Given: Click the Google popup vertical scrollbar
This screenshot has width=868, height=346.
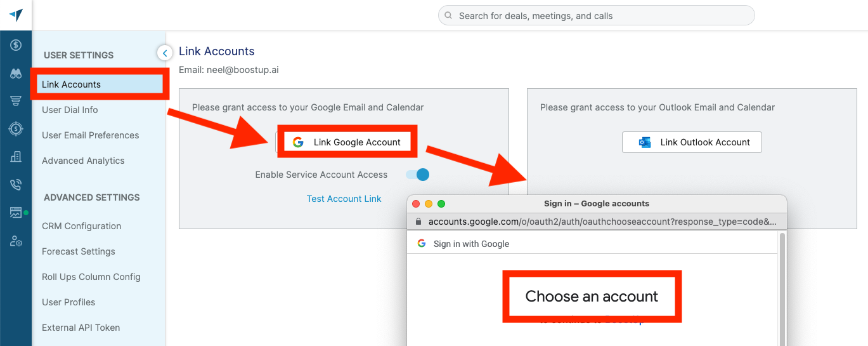Looking at the screenshot, I should tap(782, 289).
